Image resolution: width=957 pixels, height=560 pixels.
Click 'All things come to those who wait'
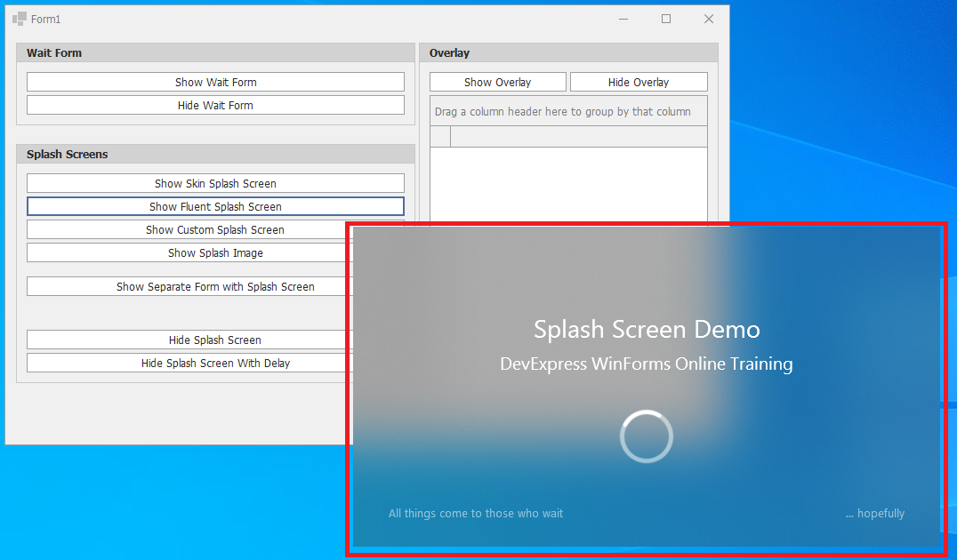click(x=476, y=513)
